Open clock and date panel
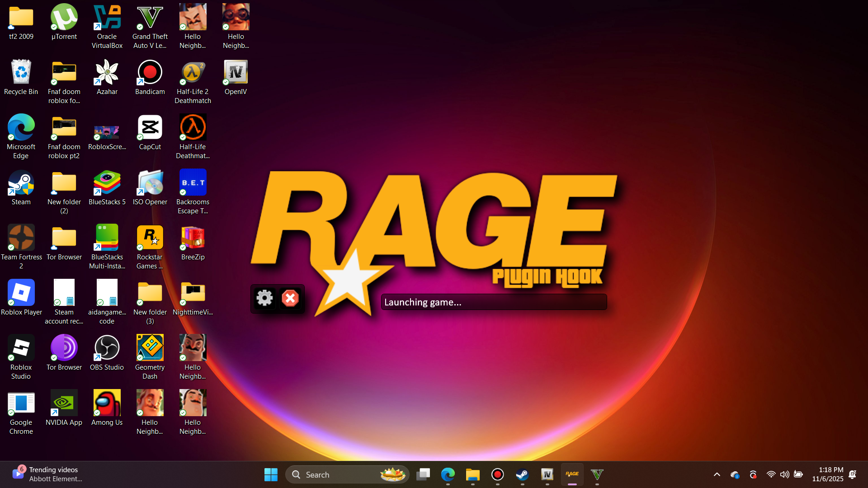Viewport: 868px width, 488px height. (827, 474)
